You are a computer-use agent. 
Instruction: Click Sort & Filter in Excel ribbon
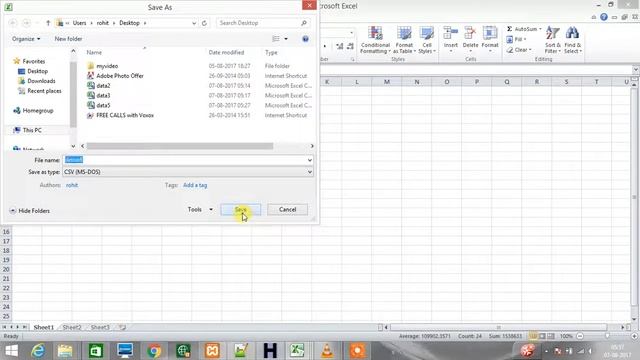[x=553, y=40]
